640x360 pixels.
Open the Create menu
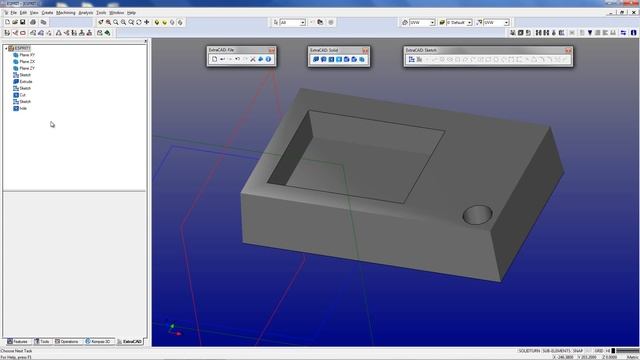(47, 13)
